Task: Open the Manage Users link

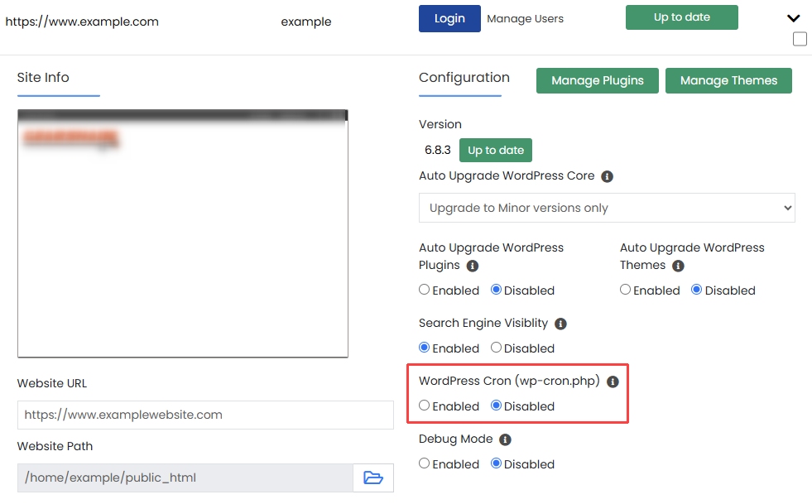Action: (x=525, y=18)
